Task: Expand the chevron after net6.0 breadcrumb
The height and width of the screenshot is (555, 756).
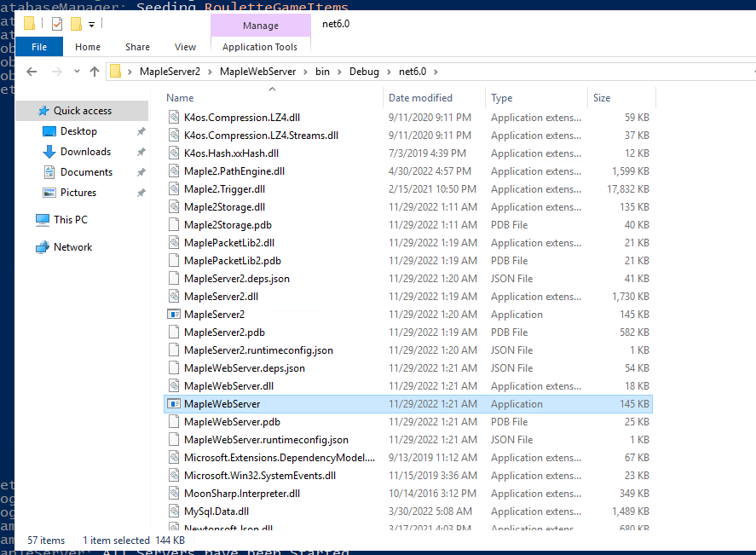Action: (x=436, y=72)
